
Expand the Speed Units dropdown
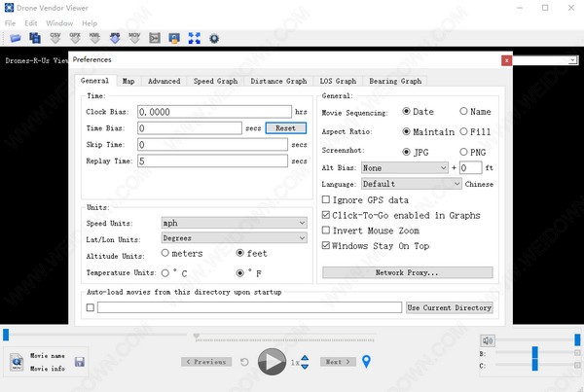(234, 223)
